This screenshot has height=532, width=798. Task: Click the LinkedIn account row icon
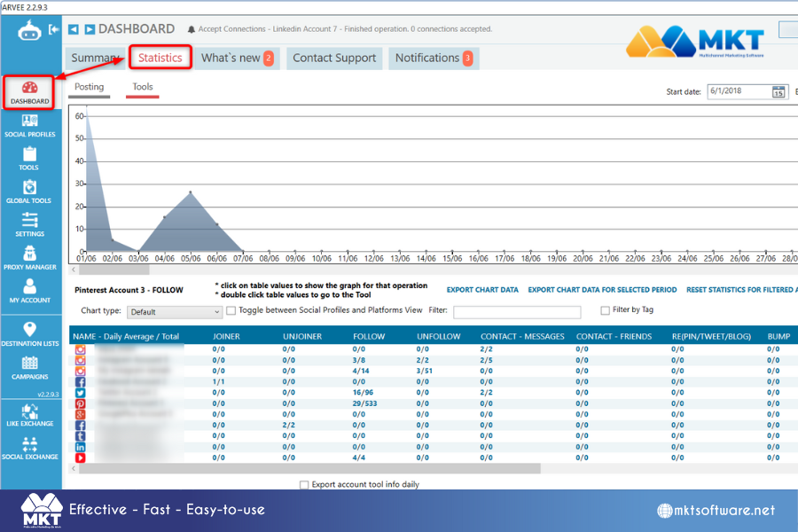pyautogui.click(x=81, y=447)
